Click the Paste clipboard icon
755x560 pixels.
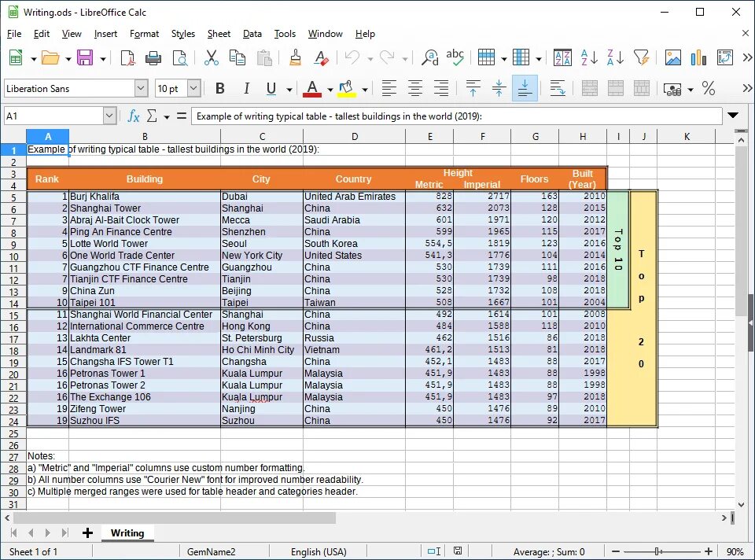click(264, 58)
